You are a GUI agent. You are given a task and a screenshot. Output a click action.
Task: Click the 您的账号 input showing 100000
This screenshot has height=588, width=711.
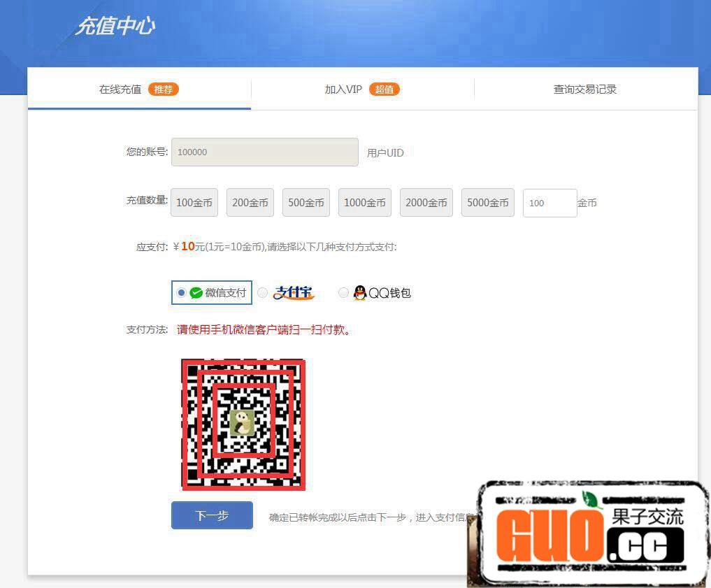(265, 152)
